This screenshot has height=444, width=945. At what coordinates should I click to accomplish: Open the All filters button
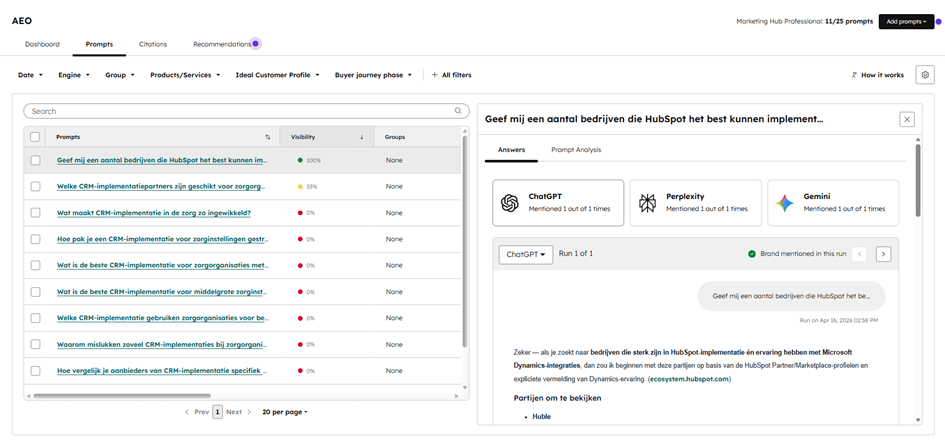(x=451, y=75)
